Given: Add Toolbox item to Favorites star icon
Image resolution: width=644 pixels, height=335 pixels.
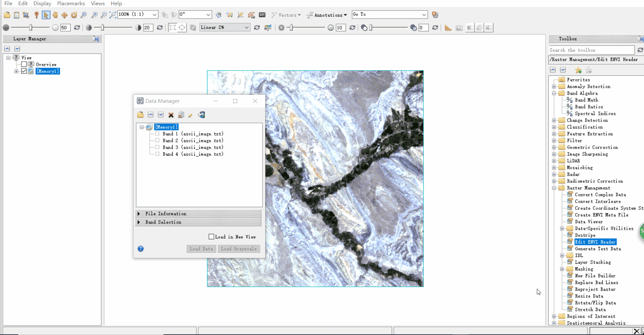Looking at the screenshot, I should point(578,70).
